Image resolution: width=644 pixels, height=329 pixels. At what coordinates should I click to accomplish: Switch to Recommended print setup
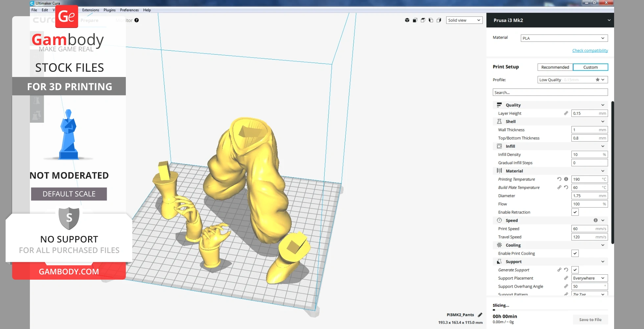click(555, 67)
